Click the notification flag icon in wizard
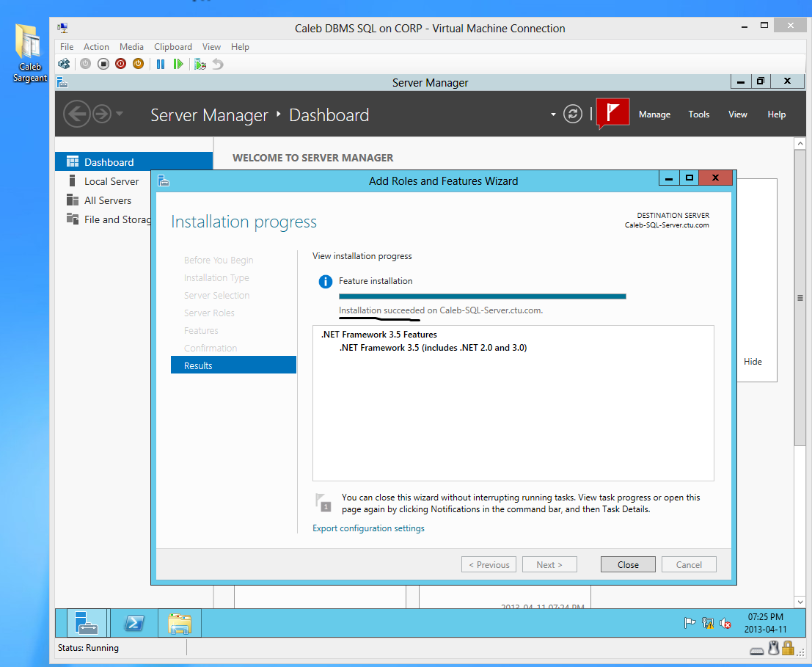The height and width of the screenshot is (667, 812). [323, 503]
